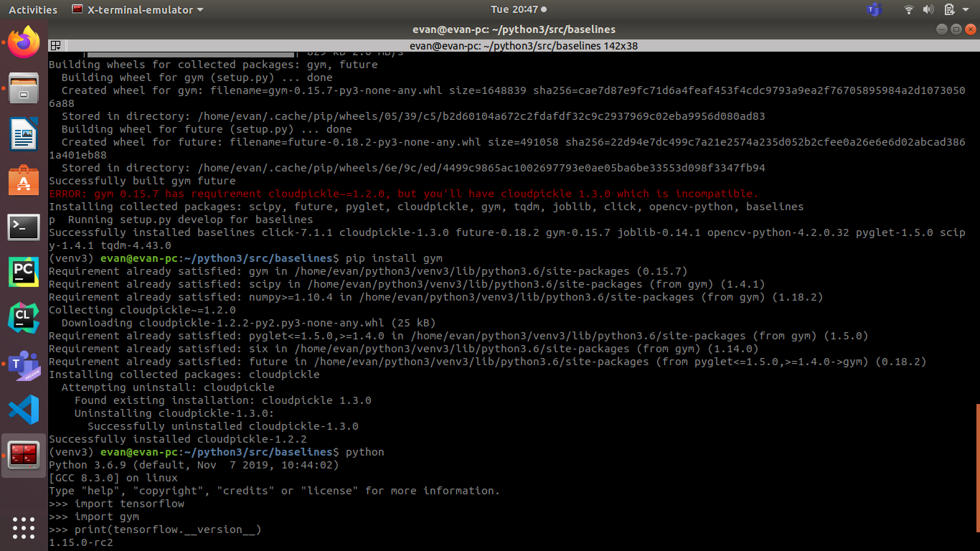Select the active X-terminal-emulator dock icon

pyautogui.click(x=24, y=455)
